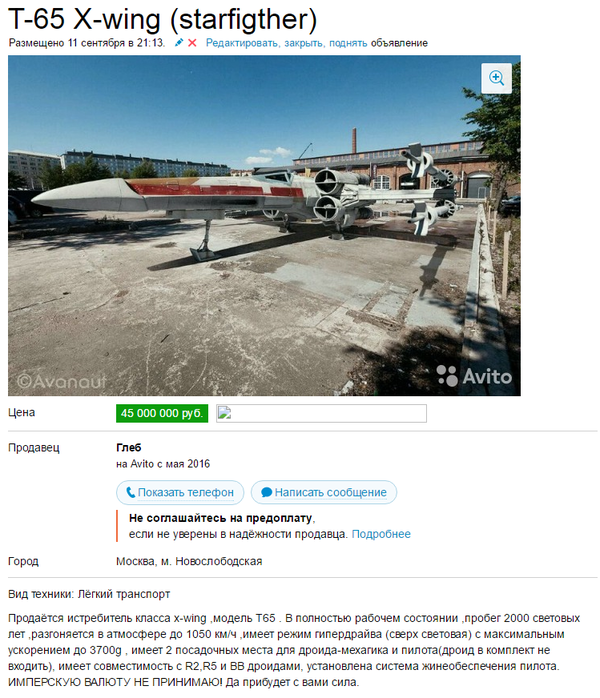Open the magnifier zoom icon on photo
The height and width of the screenshot is (698, 600).
[496, 78]
